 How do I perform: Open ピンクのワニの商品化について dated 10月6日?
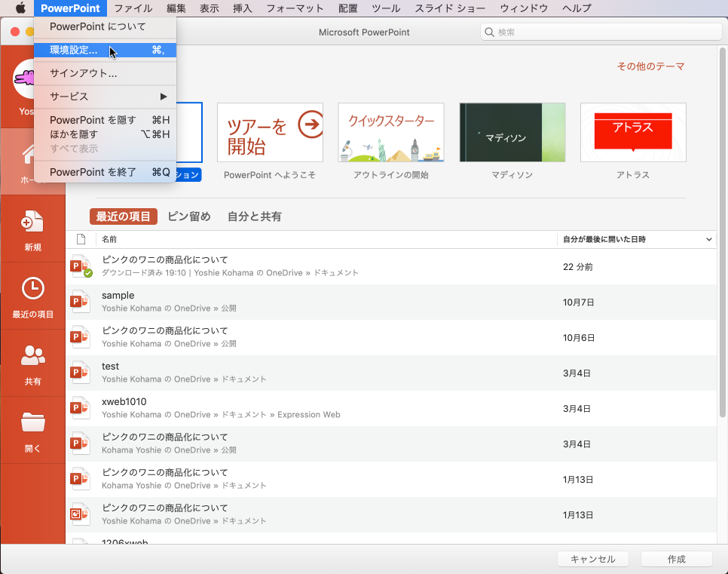pyautogui.click(x=390, y=337)
